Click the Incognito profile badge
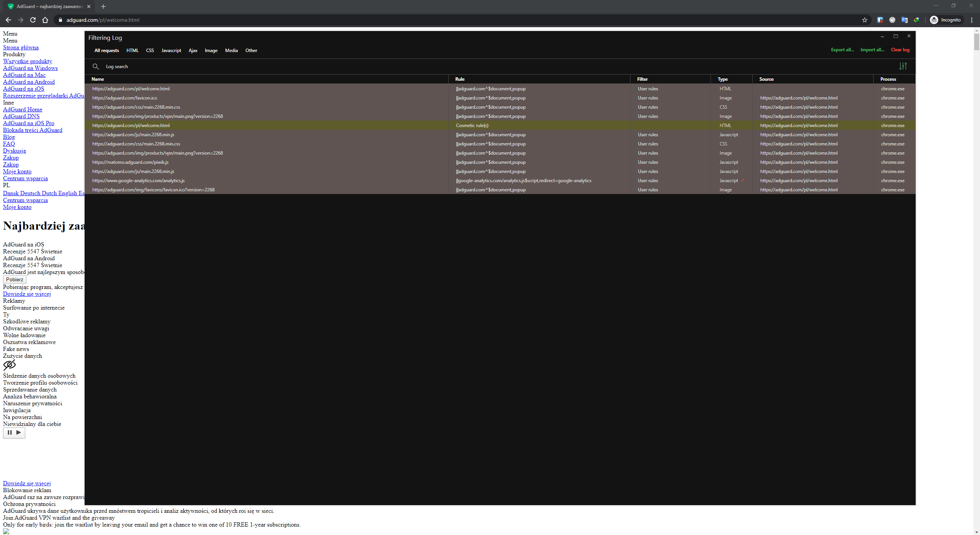Image resolution: width=980 pixels, height=535 pixels. coord(946,20)
